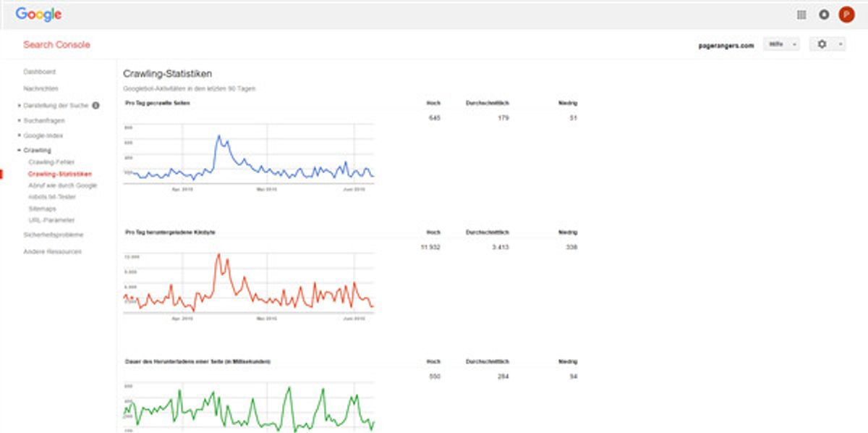Open the Hilfe dropdown

781,45
